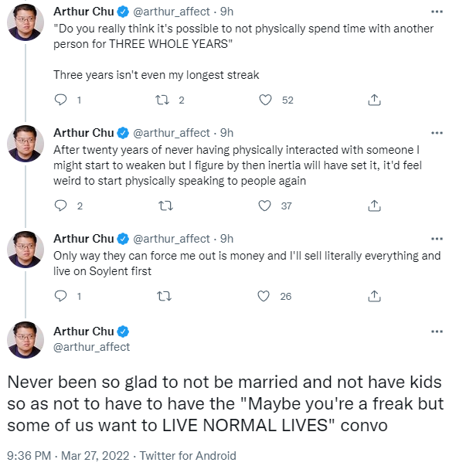Retweet the Soylent tweet
This screenshot has height=476, width=456.
pos(165,296)
